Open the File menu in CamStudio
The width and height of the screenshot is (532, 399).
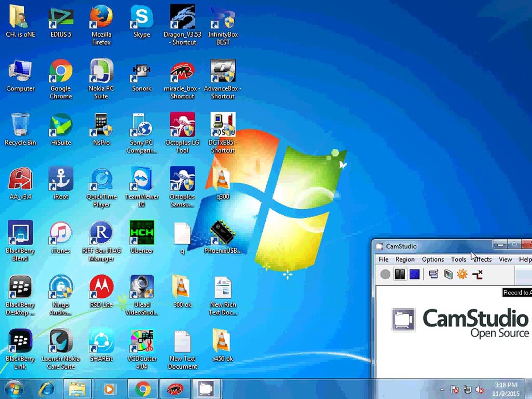383,259
